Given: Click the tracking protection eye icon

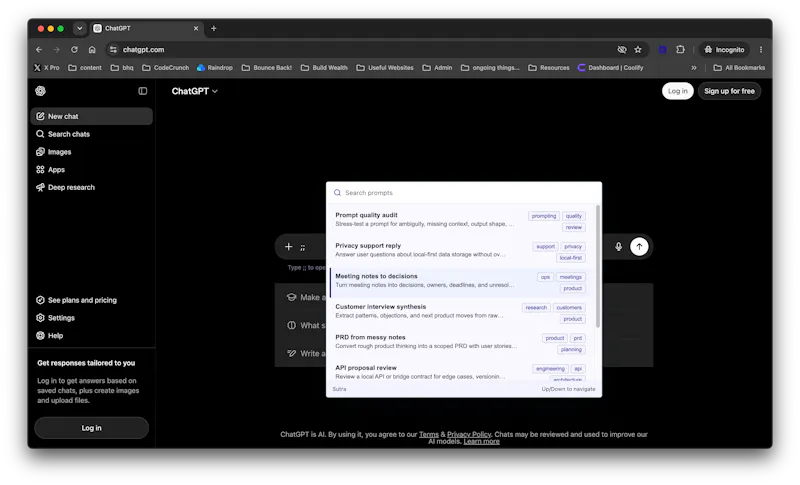Looking at the screenshot, I should (621, 49).
